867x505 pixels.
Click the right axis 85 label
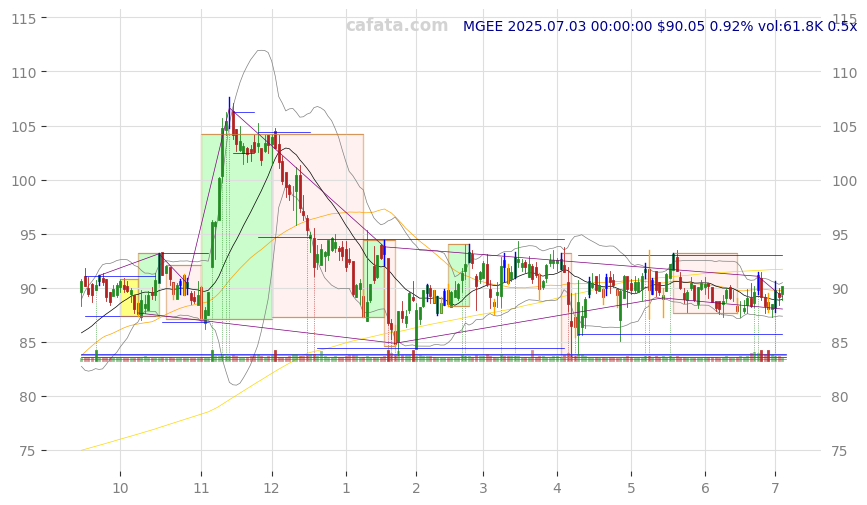[x=840, y=343]
